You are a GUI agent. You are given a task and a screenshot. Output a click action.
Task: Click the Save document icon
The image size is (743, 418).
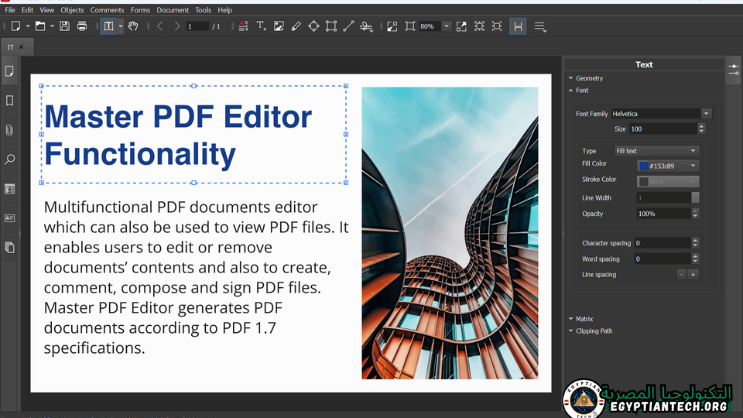pyautogui.click(x=65, y=26)
